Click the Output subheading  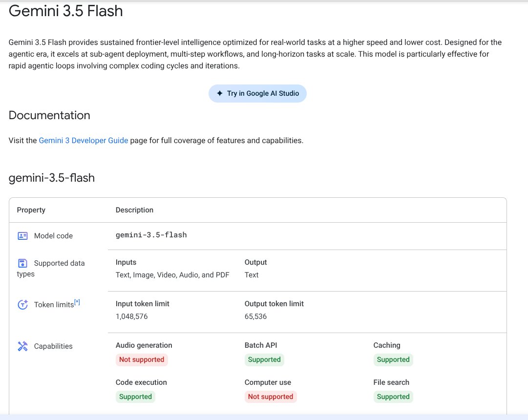point(255,262)
